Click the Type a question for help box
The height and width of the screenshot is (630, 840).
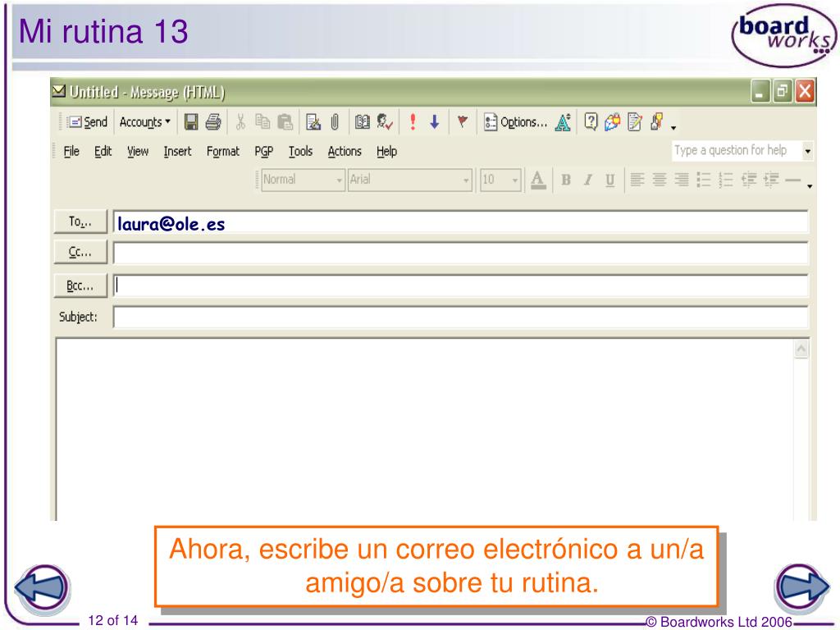[737, 151]
